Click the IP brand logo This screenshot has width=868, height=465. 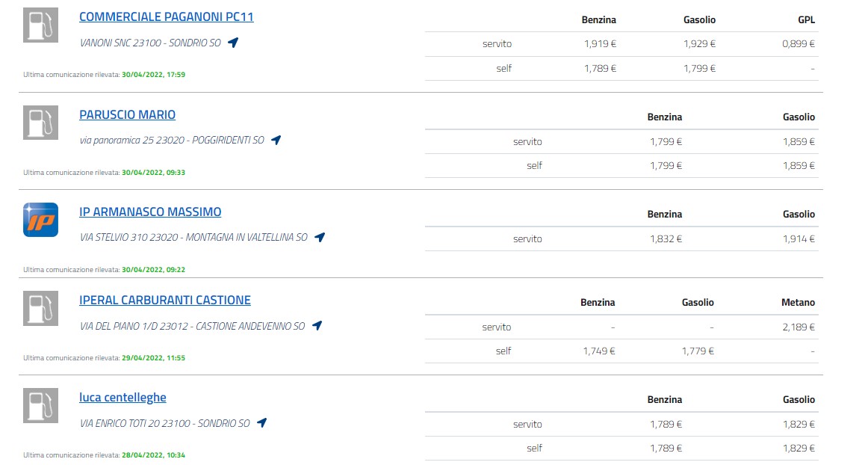click(40, 220)
